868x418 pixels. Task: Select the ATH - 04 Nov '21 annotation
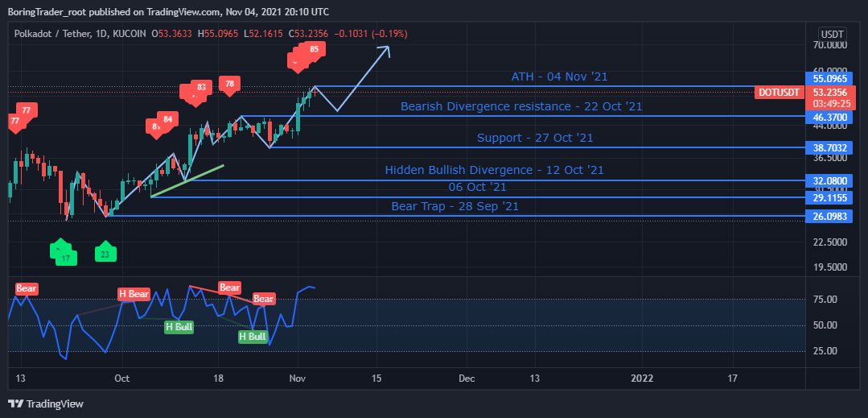pos(559,77)
